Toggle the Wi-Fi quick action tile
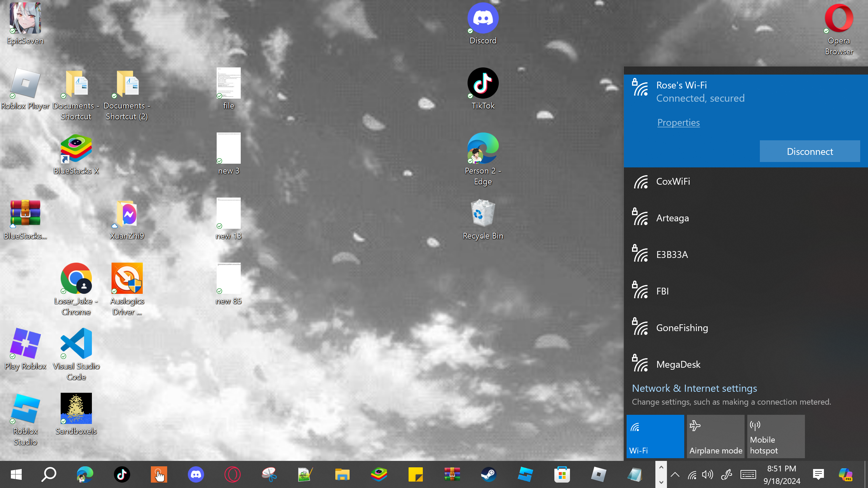 click(655, 436)
